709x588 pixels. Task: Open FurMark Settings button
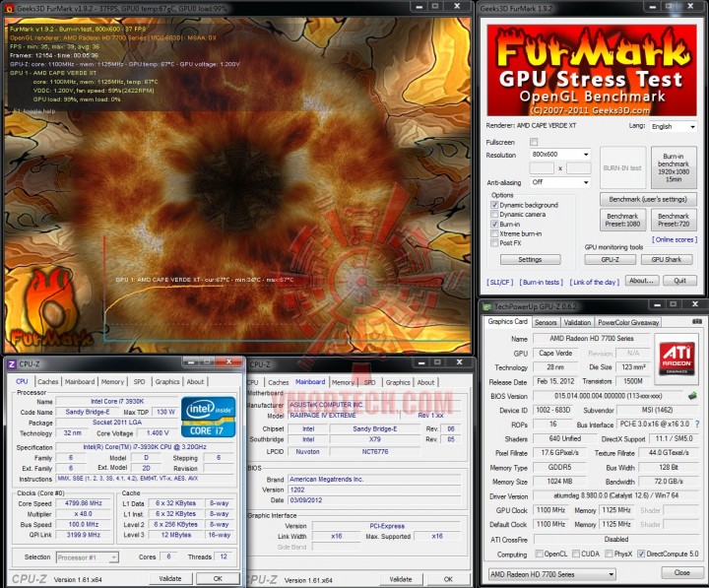point(530,260)
